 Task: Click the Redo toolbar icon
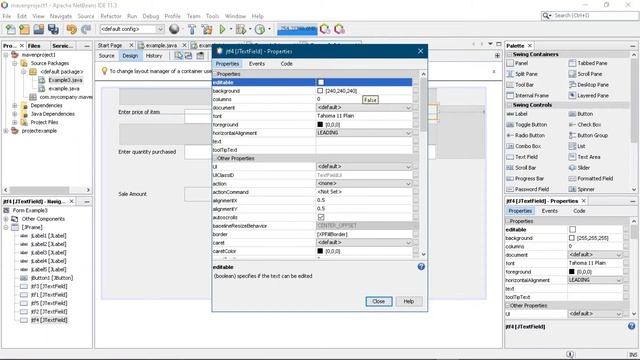[x=86, y=29]
